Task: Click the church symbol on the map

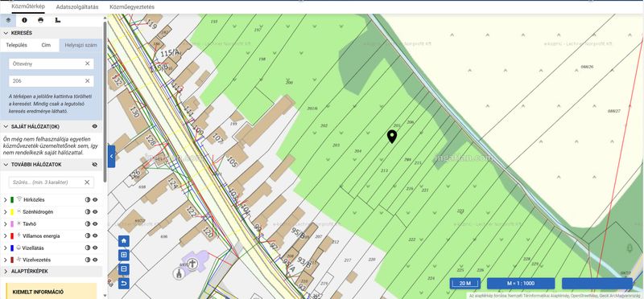Action: pyautogui.click(x=192, y=263)
